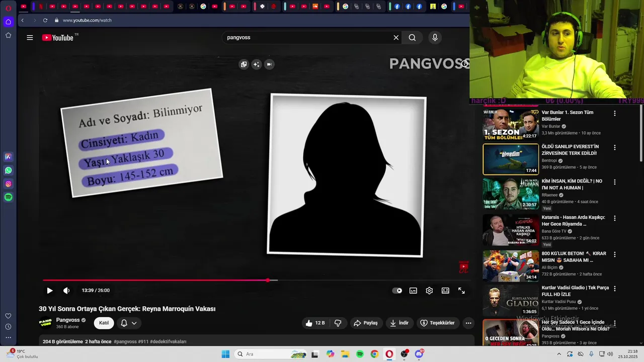The width and height of the screenshot is (644, 362).
Task: Open options for KİM İNSAN, KİM DEĞİL video
Action: [x=614, y=182]
